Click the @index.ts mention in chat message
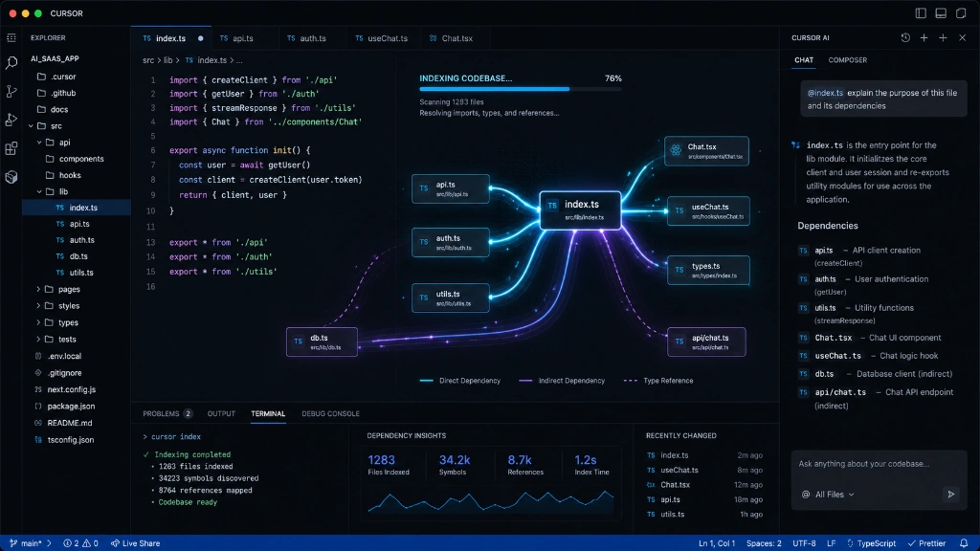 tap(825, 93)
